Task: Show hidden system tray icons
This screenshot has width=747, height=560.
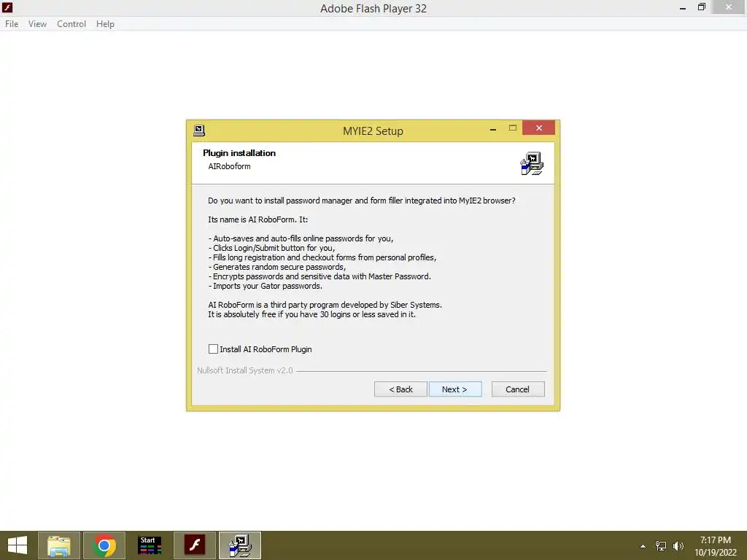Action: pos(643,546)
